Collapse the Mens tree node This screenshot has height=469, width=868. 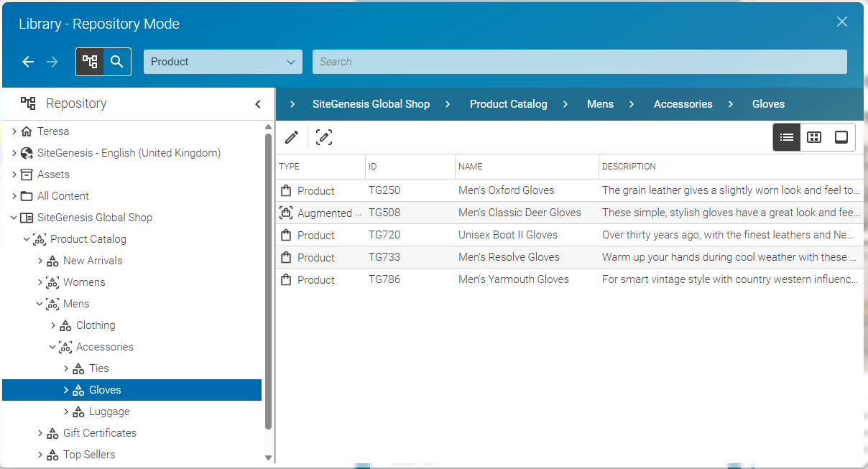pyautogui.click(x=40, y=304)
